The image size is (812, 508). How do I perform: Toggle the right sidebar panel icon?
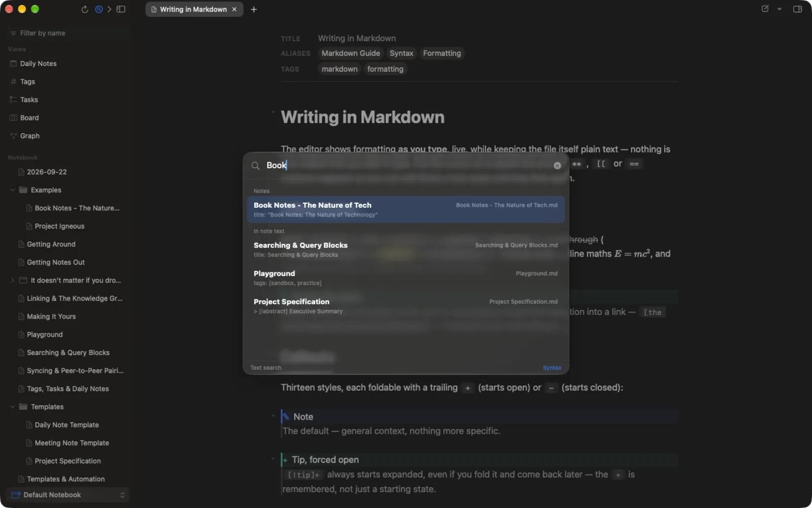(797, 9)
